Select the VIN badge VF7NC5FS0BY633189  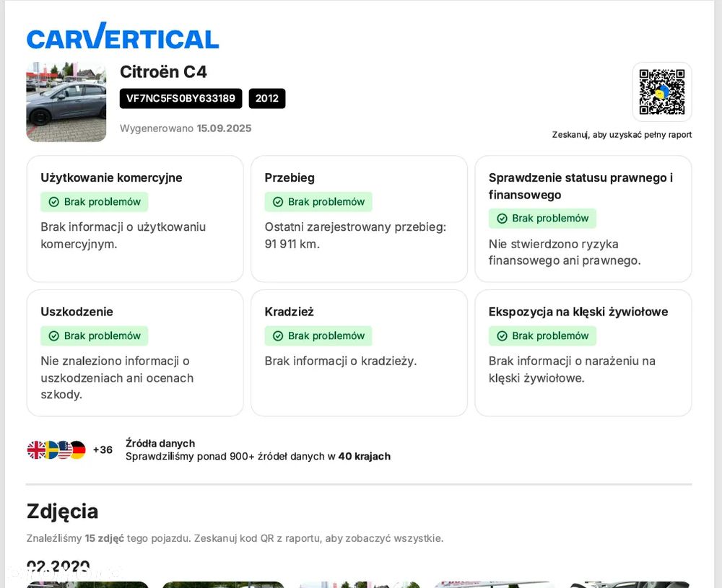click(180, 98)
